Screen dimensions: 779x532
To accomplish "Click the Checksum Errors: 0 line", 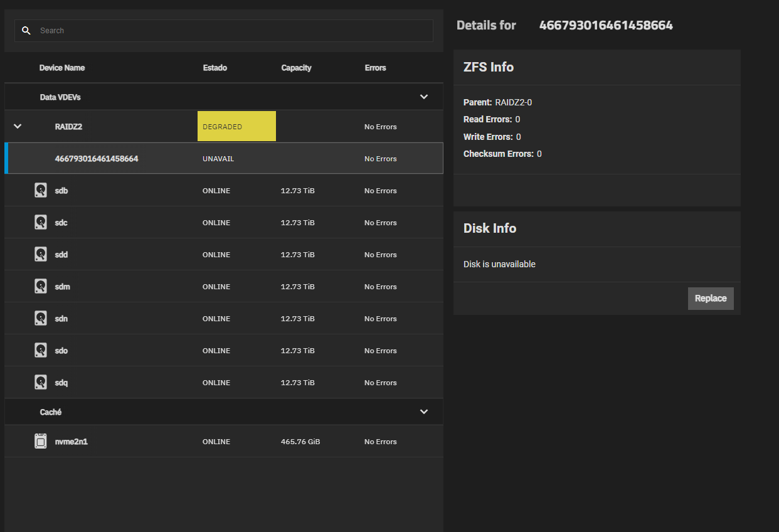I will [502, 154].
